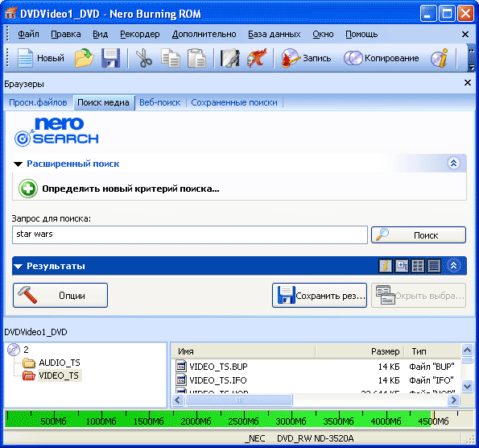Switch to Просм.файлов tab
Screen dimensions: 479x448
pyautogui.click(x=38, y=102)
